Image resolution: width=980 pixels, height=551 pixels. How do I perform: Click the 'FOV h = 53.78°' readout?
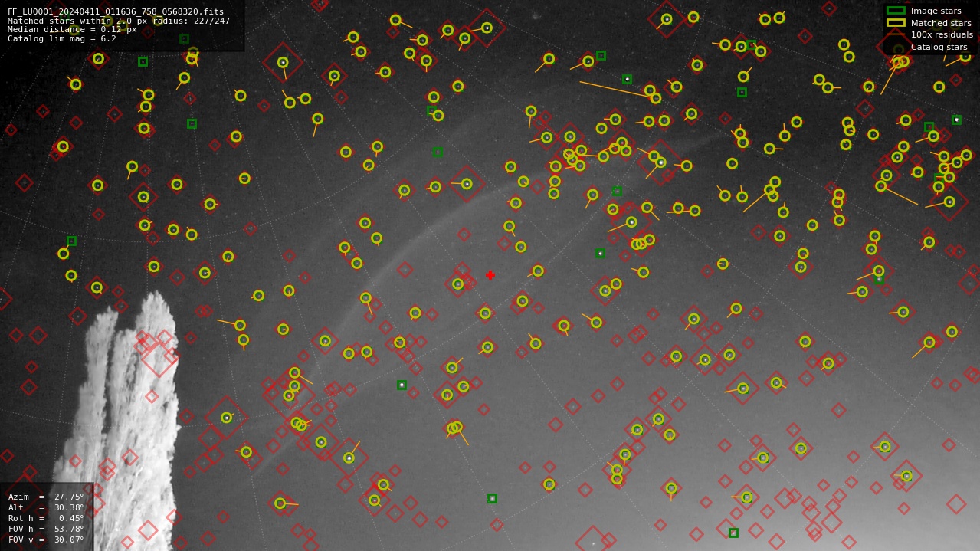(x=46, y=529)
